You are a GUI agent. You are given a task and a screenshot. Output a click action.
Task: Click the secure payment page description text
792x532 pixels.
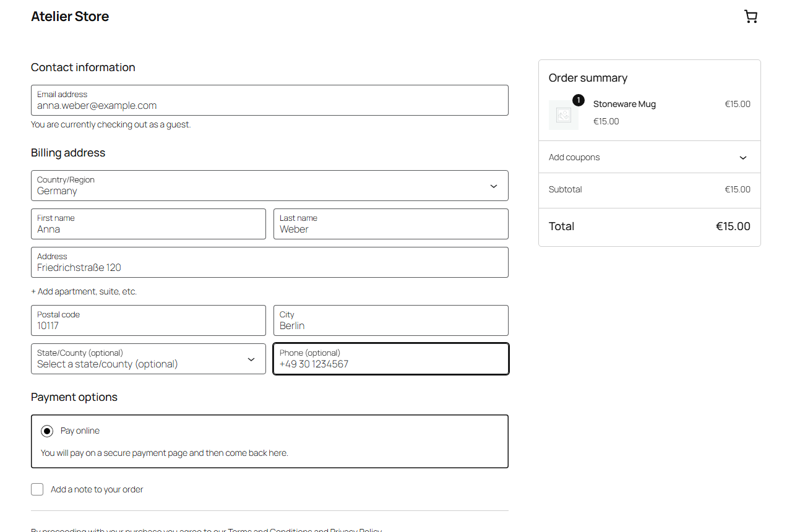point(165,453)
